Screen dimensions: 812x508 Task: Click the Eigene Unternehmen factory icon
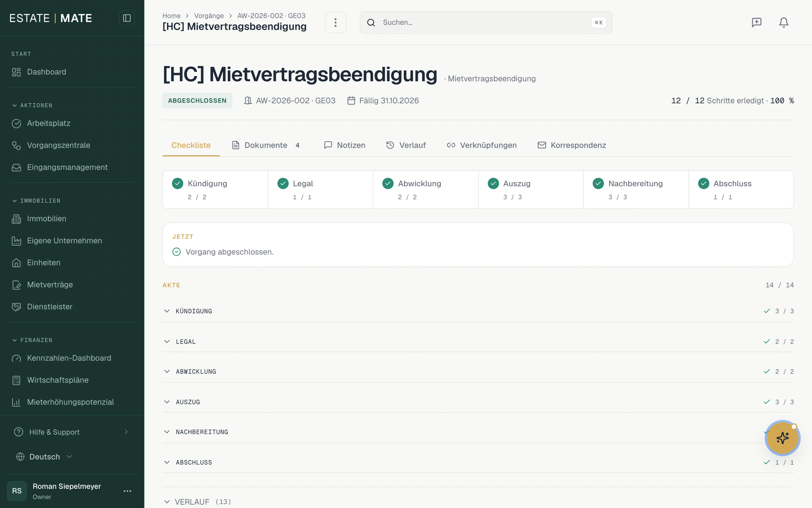point(16,241)
